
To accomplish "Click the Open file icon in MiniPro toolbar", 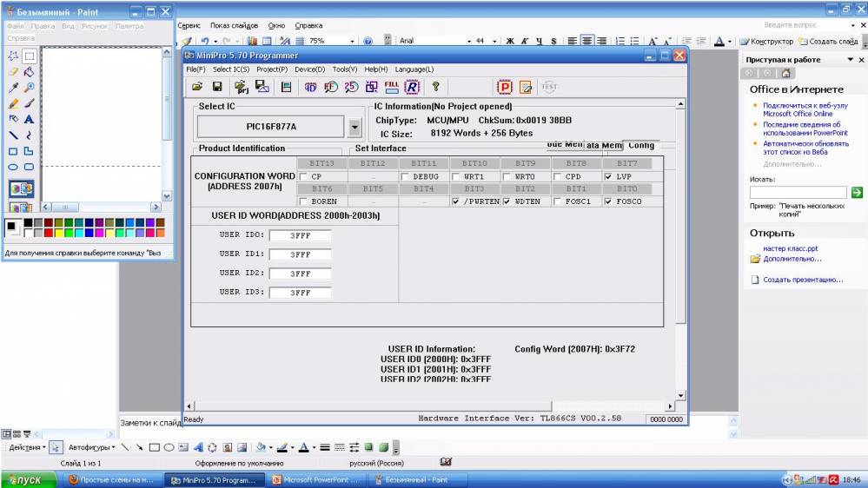I will coord(197,87).
